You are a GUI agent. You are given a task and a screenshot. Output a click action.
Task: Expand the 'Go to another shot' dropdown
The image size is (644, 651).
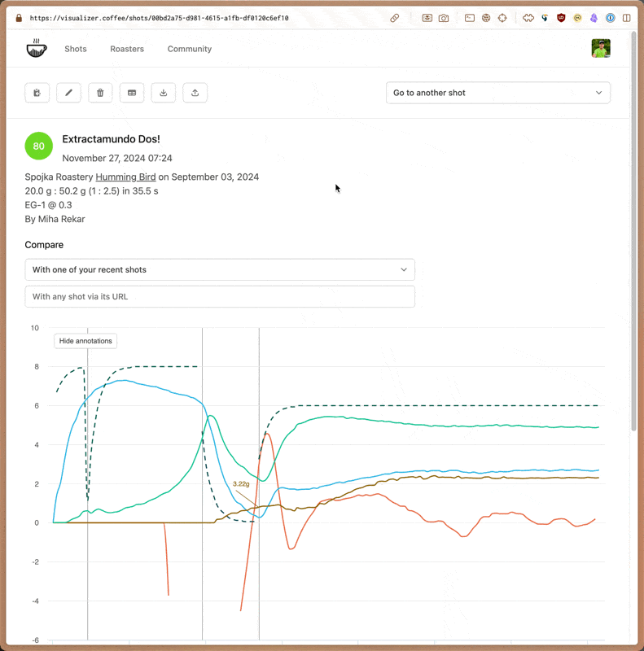(x=497, y=93)
